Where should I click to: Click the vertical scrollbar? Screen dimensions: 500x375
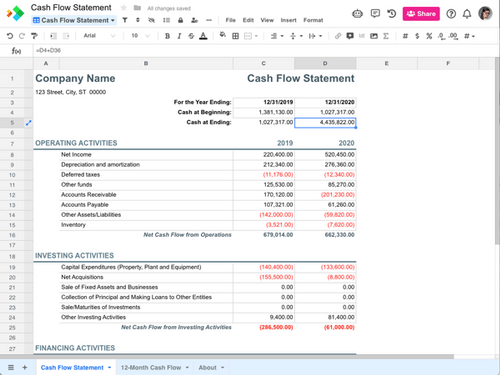tap(497, 152)
